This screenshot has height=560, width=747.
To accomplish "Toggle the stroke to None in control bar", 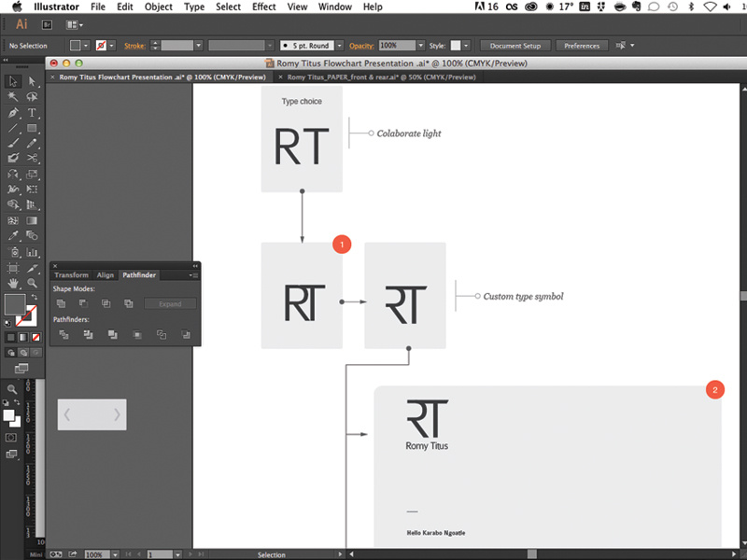I will pyautogui.click(x=103, y=44).
